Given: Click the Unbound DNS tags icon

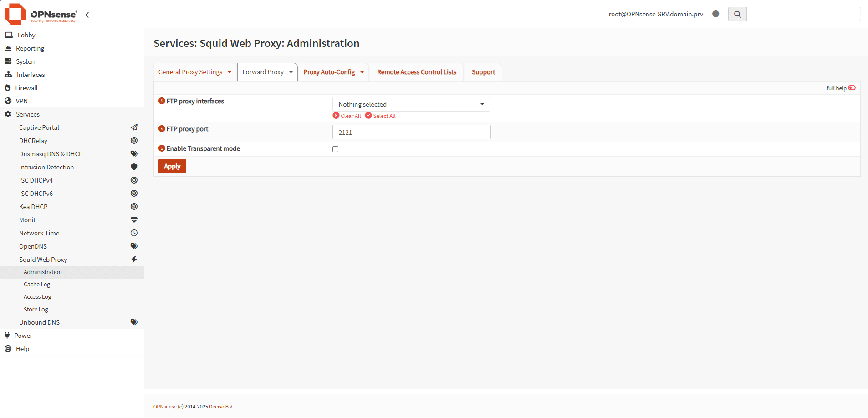Looking at the screenshot, I should 134,322.
